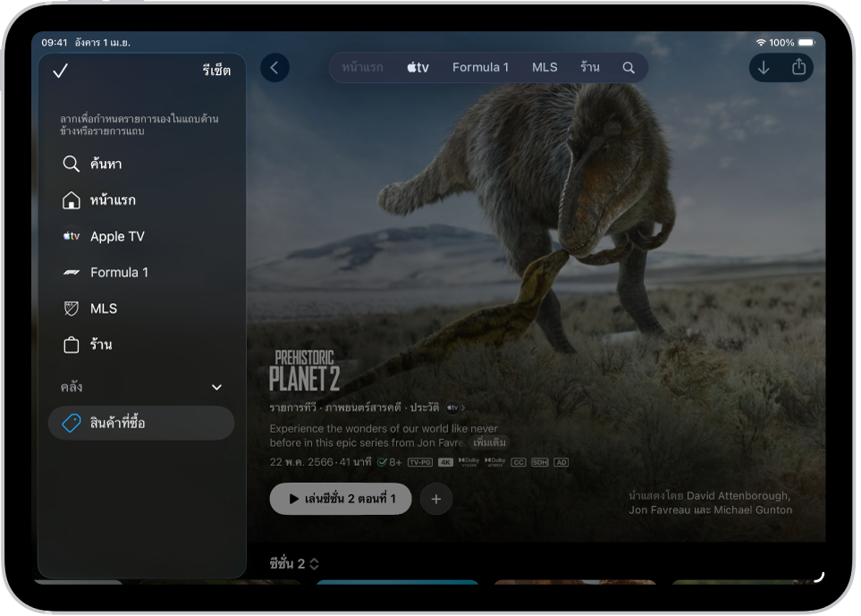The width and height of the screenshot is (861, 616).
Task: Add show to watchlist with plus button
Action: click(x=436, y=499)
